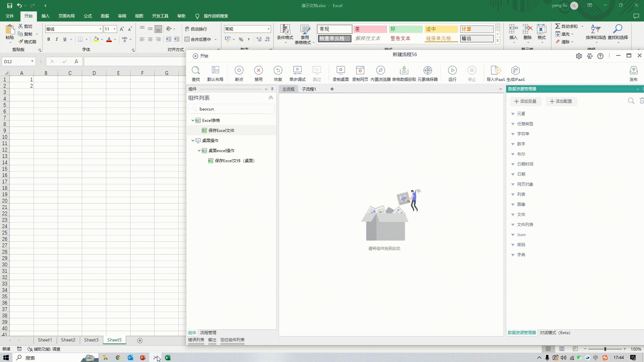
Task: Open the 元素嗅探器 element sniffer
Action: tap(427, 70)
